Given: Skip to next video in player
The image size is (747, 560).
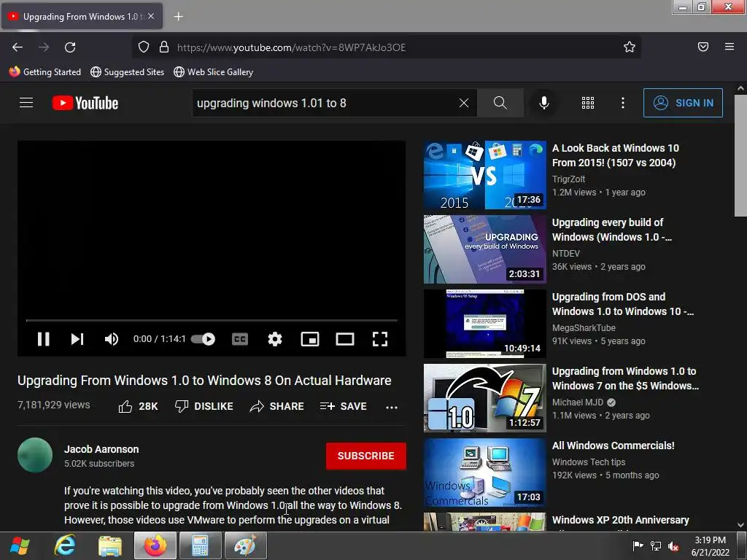Looking at the screenshot, I should point(77,339).
